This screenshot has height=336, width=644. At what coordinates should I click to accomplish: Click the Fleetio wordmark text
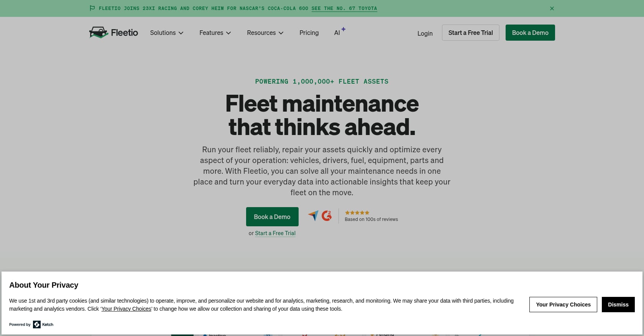pos(125,33)
